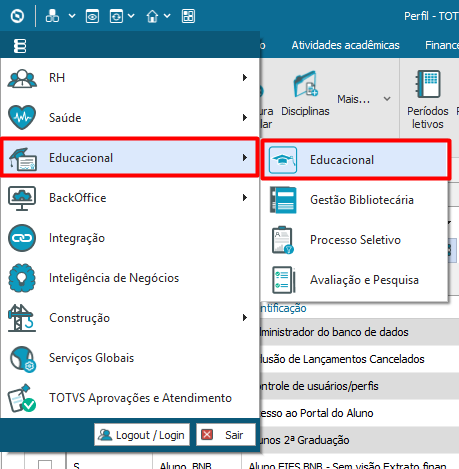Expand the BackOffice submenu arrow
The width and height of the screenshot is (459, 469).
tap(245, 197)
